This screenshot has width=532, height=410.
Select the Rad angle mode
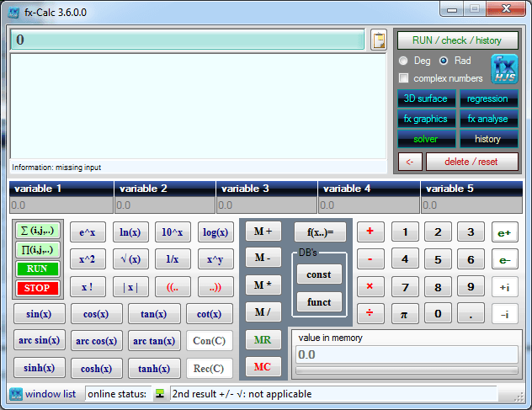pos(444,61)
